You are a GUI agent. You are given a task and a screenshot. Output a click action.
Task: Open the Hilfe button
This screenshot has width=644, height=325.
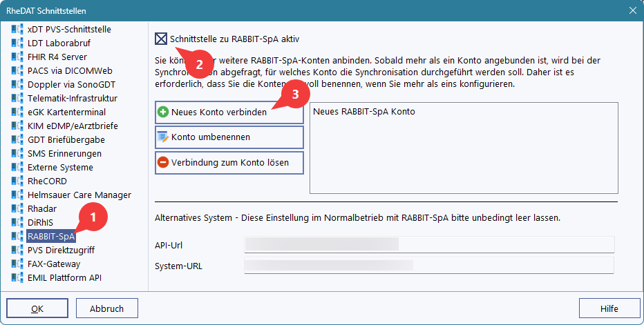pos(609,308)
